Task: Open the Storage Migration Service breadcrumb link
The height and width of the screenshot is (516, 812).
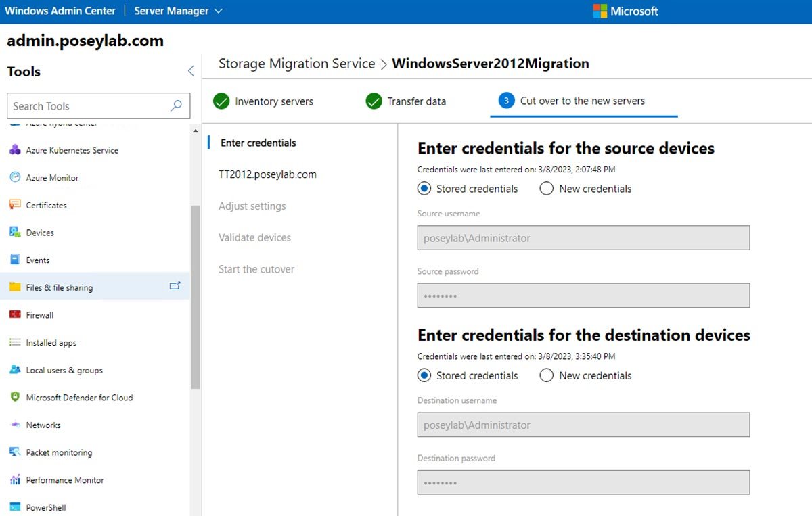Action: point(296,64)
